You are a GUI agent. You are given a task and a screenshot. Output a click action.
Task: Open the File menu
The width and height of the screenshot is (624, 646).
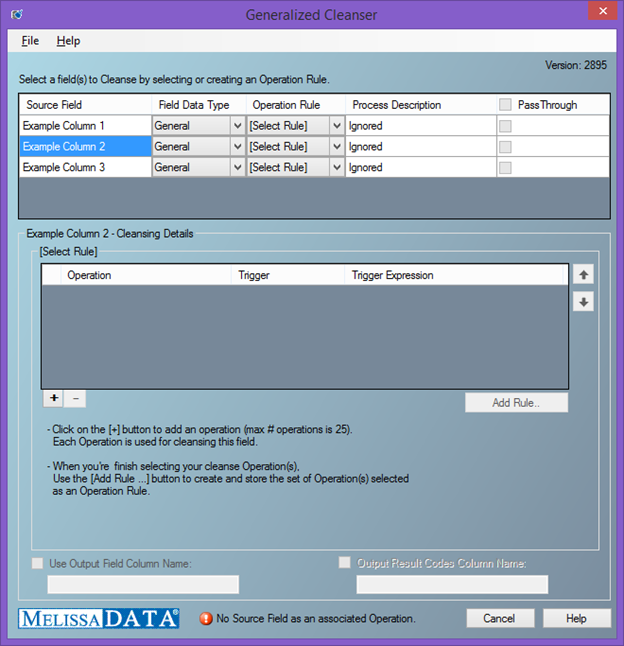tap(30, 41)
